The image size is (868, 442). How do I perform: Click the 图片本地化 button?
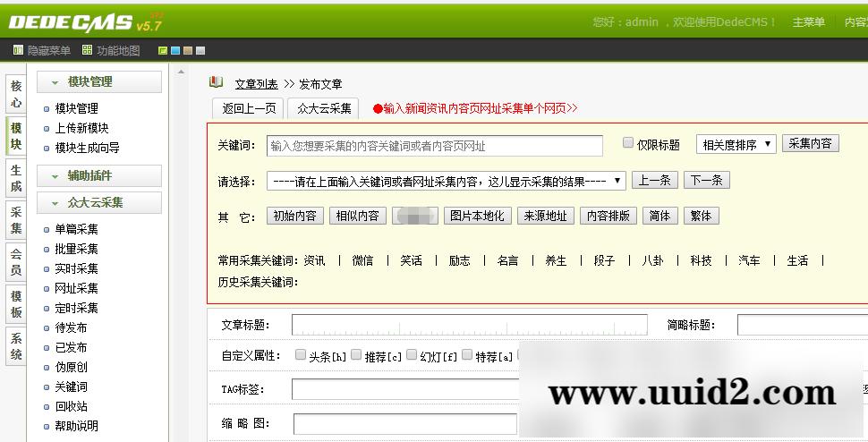point(477,216)
